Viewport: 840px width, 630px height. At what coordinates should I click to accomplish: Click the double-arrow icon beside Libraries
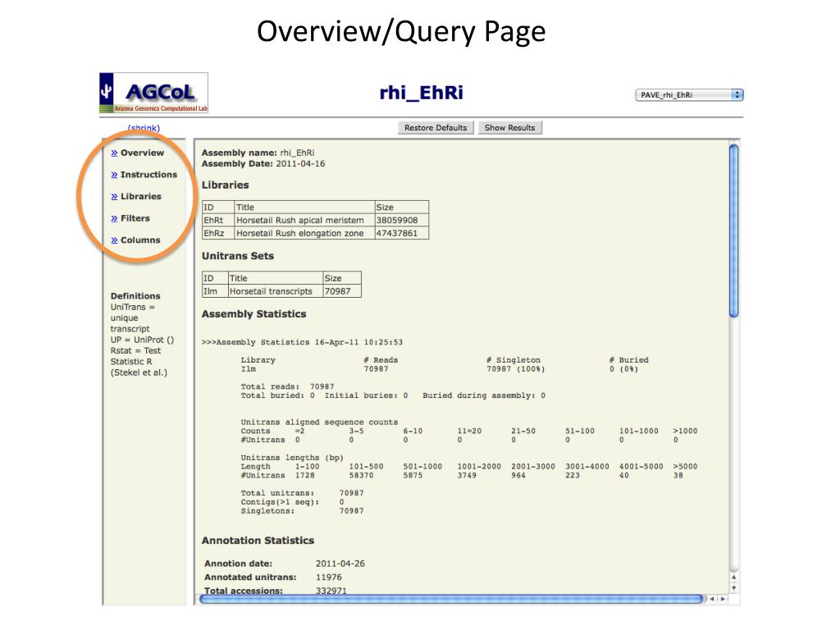114,197
